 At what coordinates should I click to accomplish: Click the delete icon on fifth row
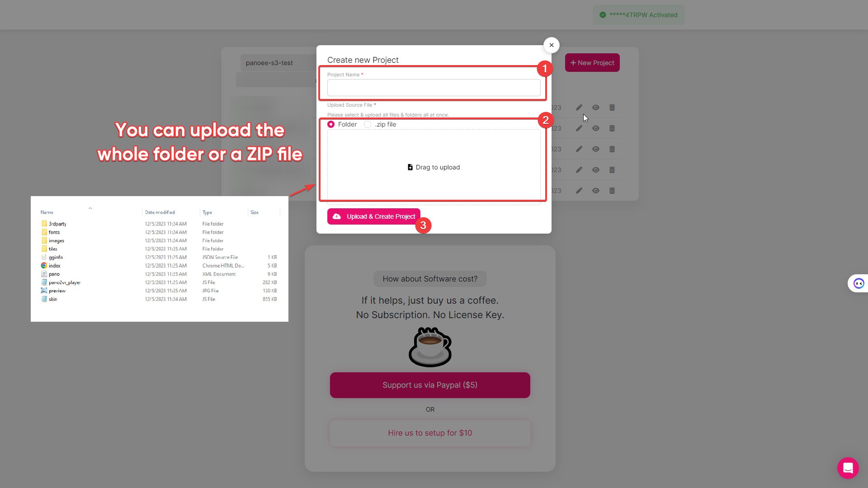tap(612, 191)
